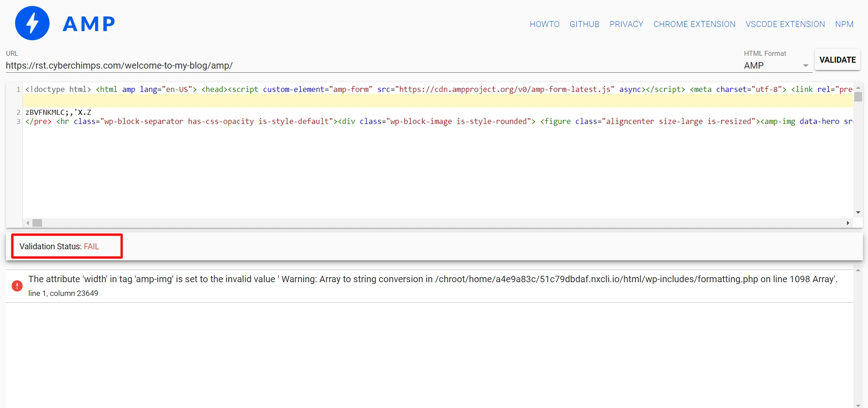Click the '<!doctype html>' code text
Viewport: 868px width, 408px height.
click(x=58, y=89)
